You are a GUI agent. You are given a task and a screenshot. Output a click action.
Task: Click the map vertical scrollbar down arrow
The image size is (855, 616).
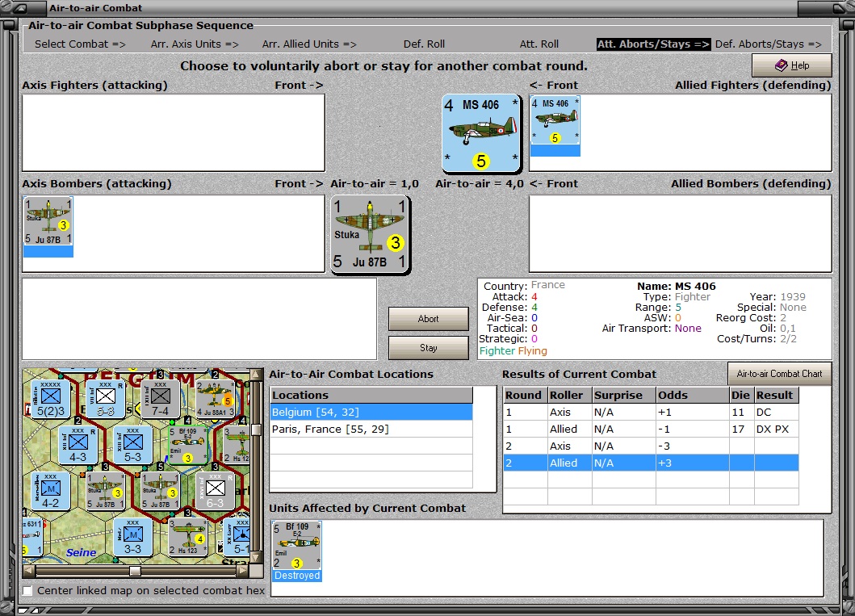[x=255, y=558]
